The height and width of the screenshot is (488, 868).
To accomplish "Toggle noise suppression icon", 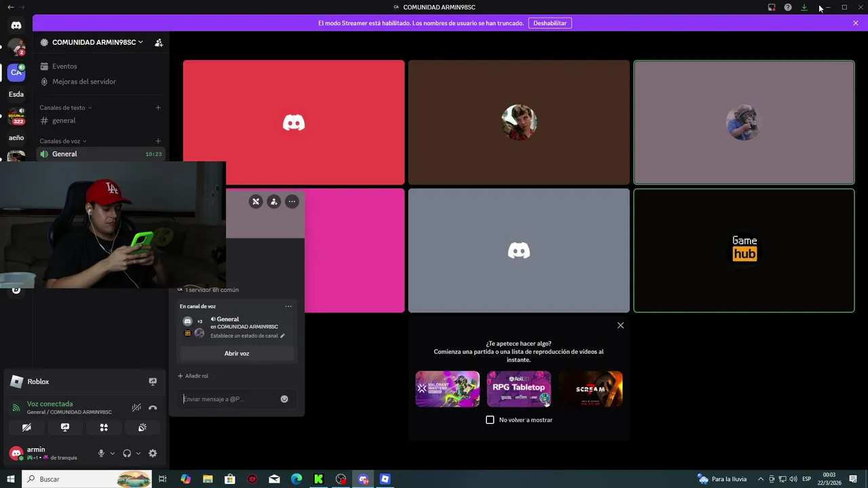I will tap(136, 407).
